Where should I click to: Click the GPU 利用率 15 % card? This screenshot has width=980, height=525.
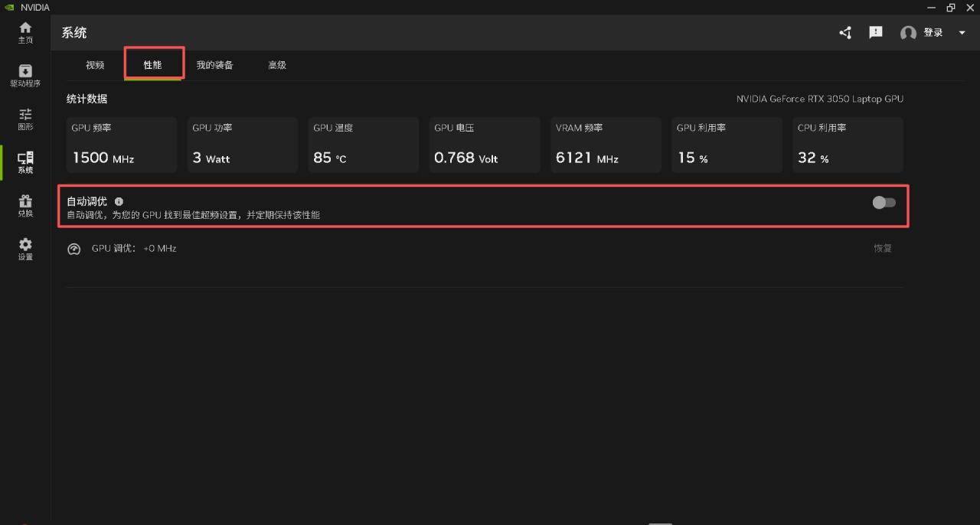point(727,145)
